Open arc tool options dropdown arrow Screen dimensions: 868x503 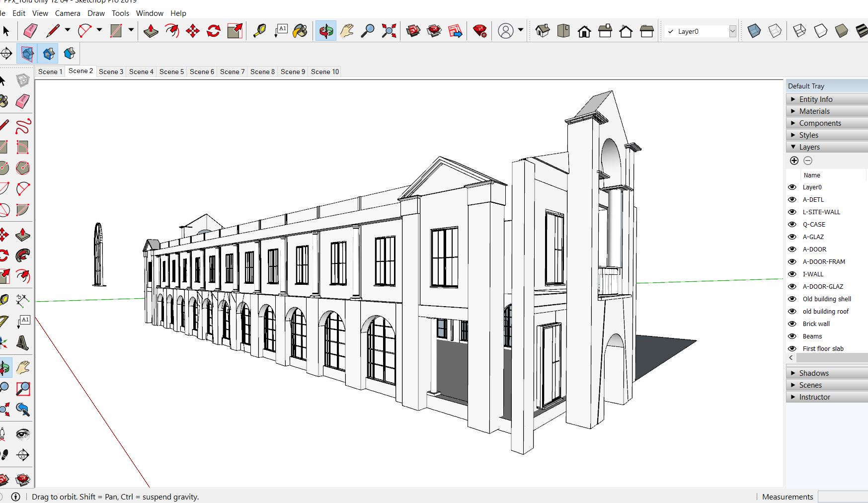tap(99, 30)
